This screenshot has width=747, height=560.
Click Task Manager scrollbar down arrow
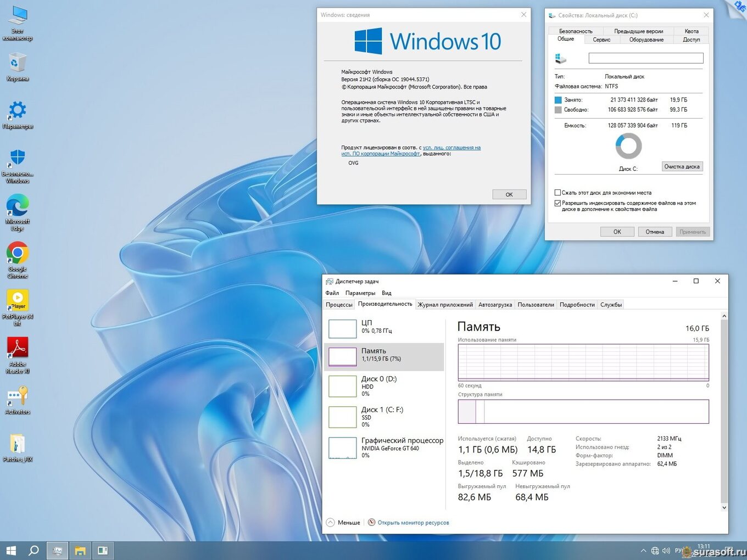pos(724,508)
